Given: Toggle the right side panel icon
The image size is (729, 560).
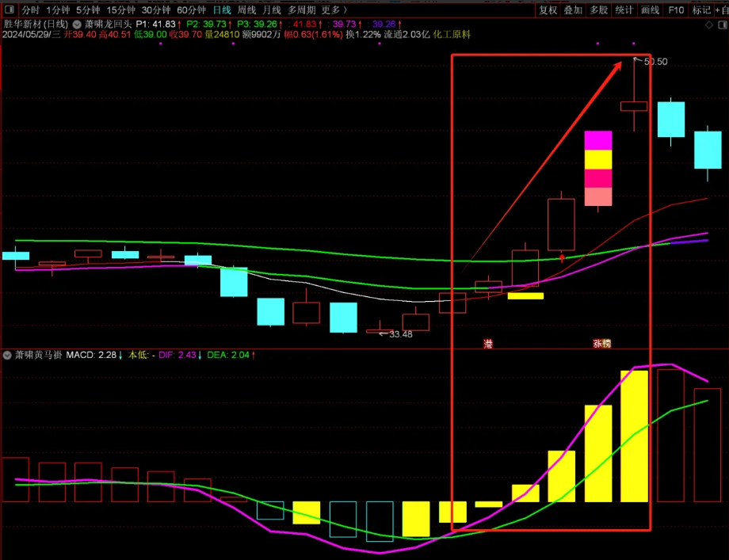Looking at the screenshot, I should 721,25.
